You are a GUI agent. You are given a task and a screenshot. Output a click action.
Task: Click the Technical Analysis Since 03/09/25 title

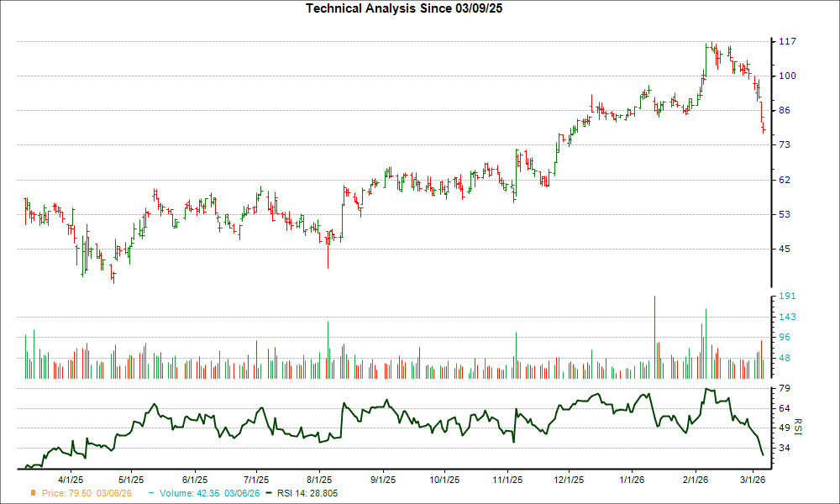tap(404, 8)
